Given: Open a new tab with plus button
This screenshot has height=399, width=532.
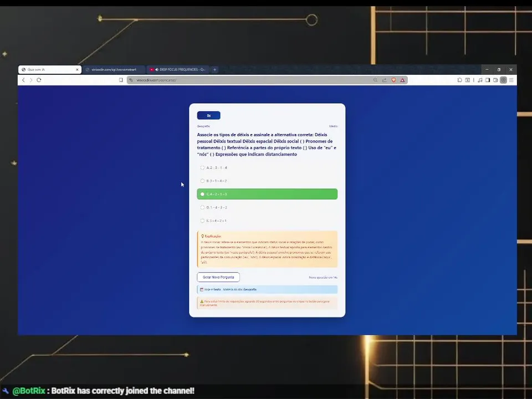Looking at the screenshot, I should click(x=215, y=70).
